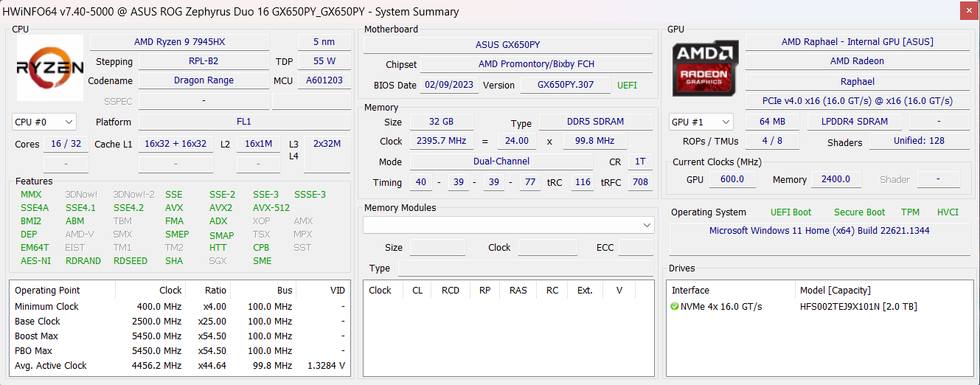Click the AMD Raphael Internal GPU field
This screenshot has width=980, height=385.
point(858,42)
